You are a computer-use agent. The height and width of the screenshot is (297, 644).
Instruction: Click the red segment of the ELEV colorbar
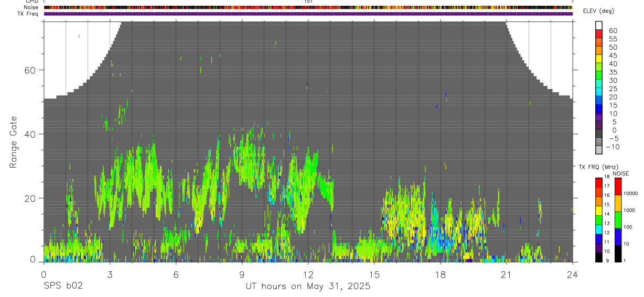click(599, 34)
